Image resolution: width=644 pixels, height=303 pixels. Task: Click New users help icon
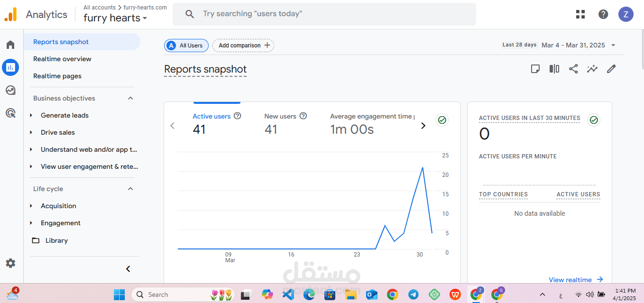pyautogui.click(x=304, y=116)
